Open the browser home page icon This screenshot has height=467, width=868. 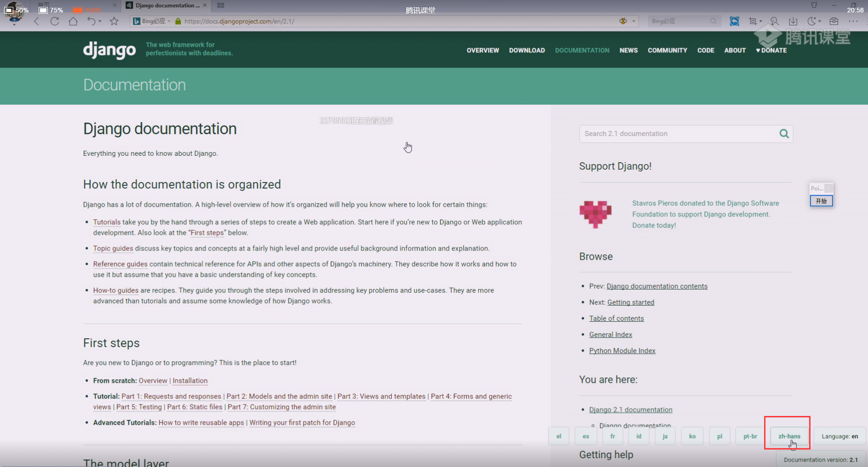(73, 21)
